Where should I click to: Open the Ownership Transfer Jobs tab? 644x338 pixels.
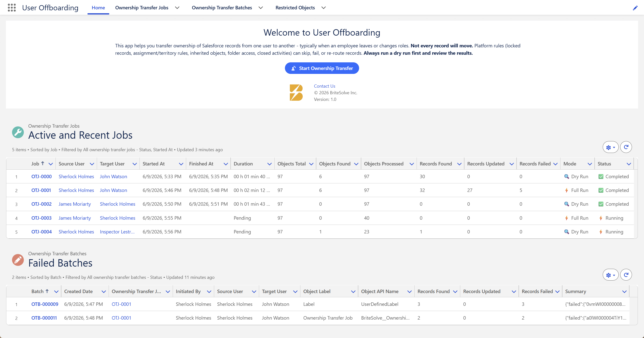coord(142,8)
